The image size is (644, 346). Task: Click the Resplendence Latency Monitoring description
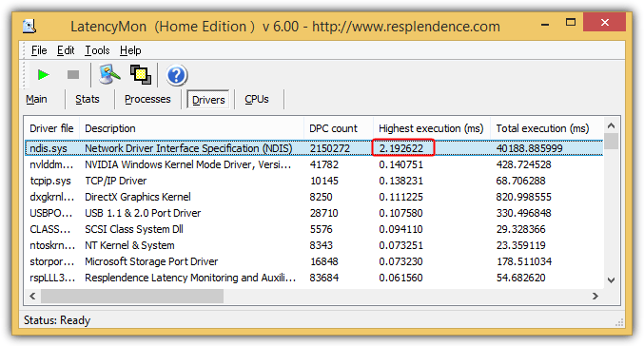[190, 278]
